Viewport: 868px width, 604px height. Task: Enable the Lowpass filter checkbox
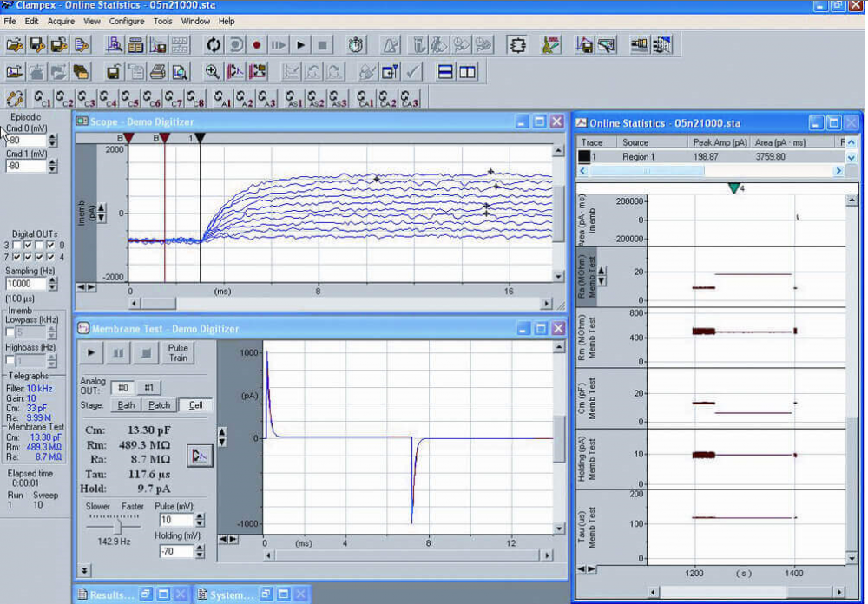[x=10, y=331]
